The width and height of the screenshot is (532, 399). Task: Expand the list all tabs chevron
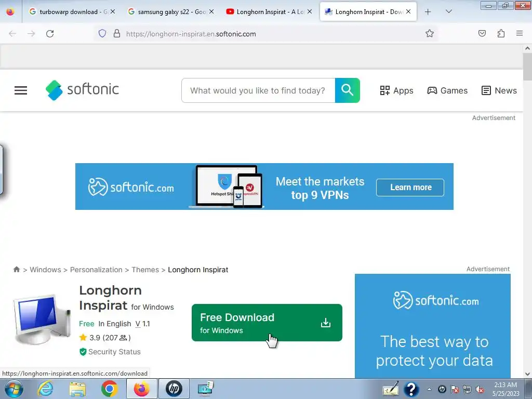tap(448, 11)
